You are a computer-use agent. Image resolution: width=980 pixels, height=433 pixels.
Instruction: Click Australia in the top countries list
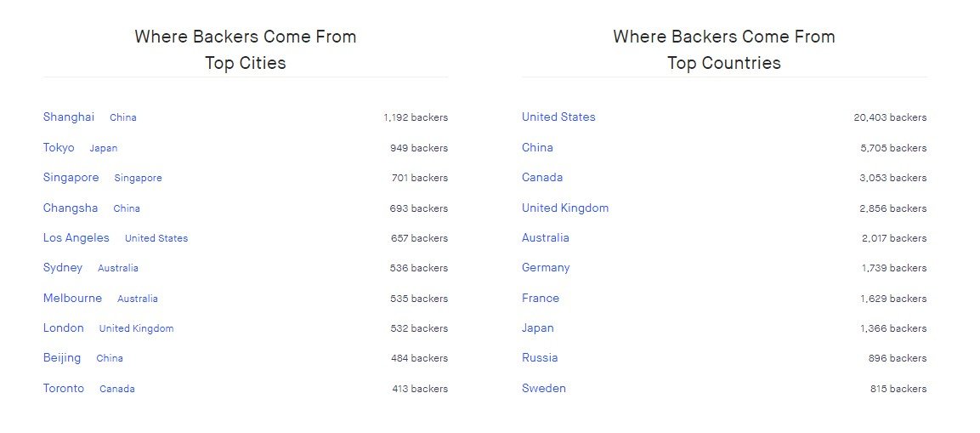(546, 238)
